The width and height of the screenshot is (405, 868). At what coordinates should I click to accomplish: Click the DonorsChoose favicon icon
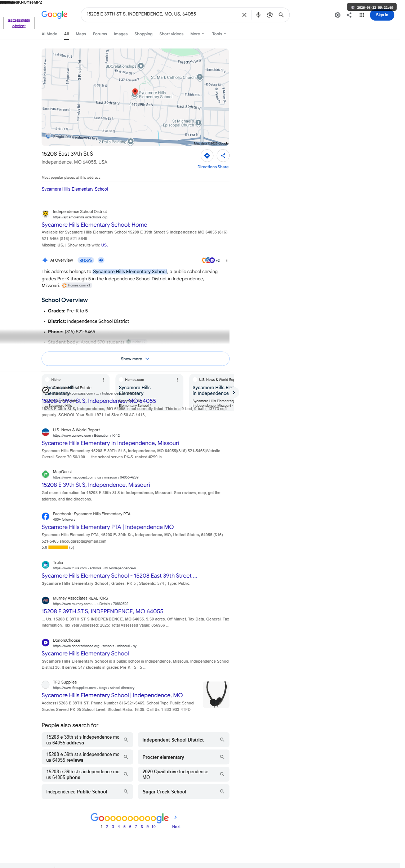(x=45, y=643)
